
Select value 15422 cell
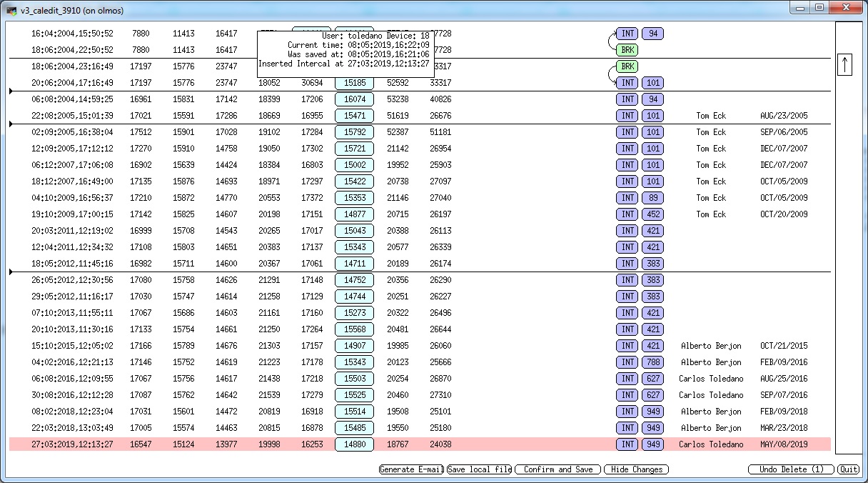(355, 181)
